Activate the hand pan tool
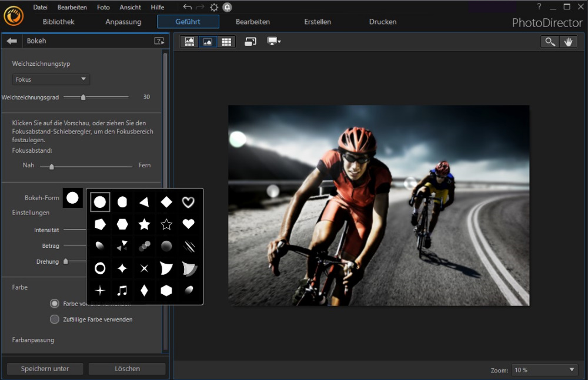 568,42
